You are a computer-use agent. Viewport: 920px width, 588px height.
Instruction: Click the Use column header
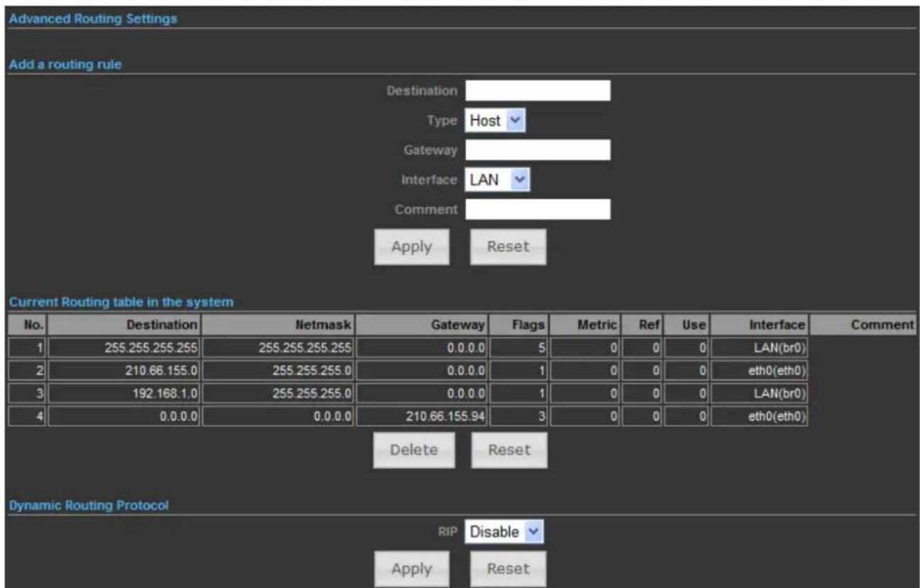pos(688,325)
